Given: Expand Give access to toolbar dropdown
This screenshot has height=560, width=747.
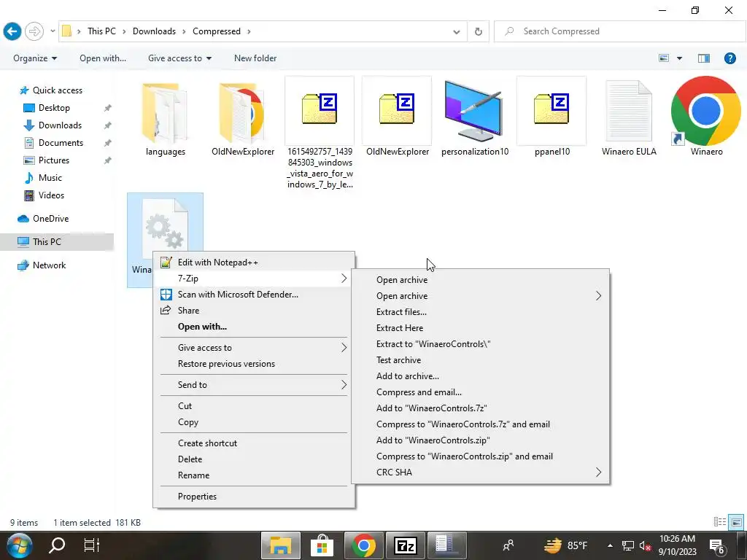Looking at the screenshot, I should [x=179, y=58].
